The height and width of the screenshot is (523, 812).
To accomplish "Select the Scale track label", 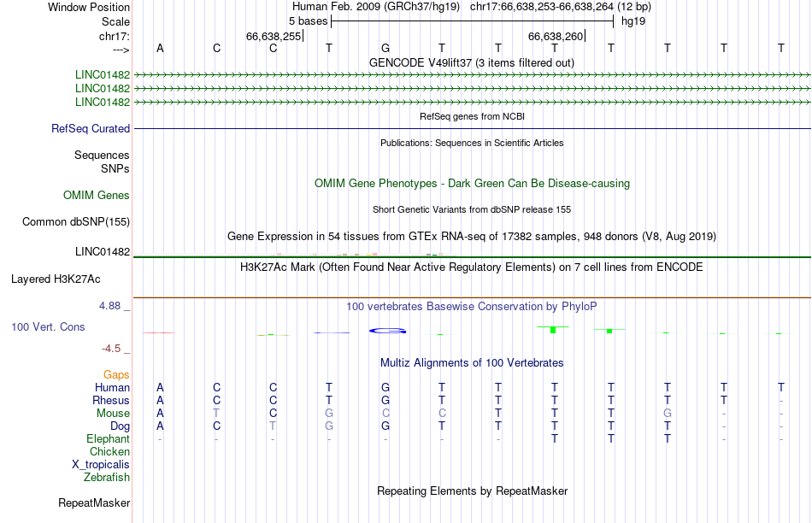I will [115, 21].
